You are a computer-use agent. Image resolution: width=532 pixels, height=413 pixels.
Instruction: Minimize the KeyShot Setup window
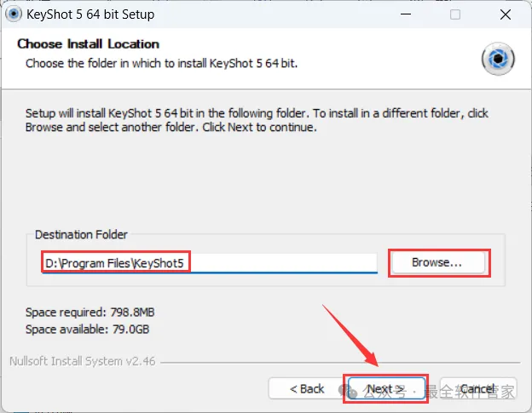[x=406, y=14]
